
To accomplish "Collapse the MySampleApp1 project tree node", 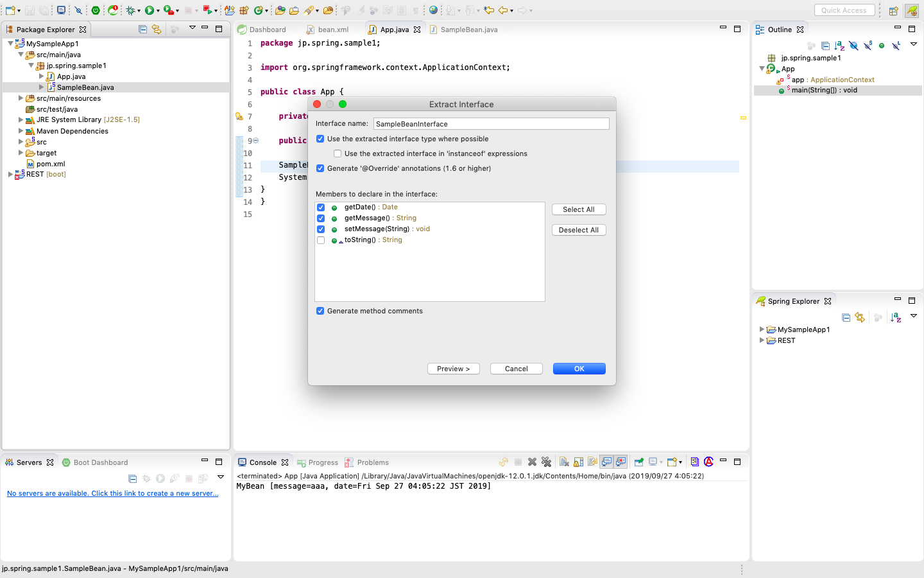I will click(x=10, y=44).
